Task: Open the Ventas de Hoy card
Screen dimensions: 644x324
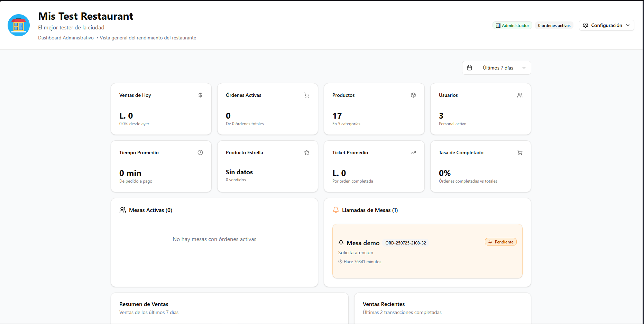Action: pos(161,109)
